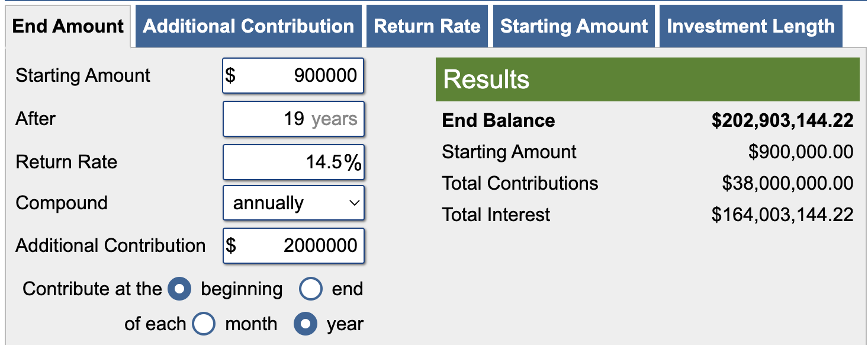Screen dimensions: 868x345
Task: Select the Starting Amount tab
Action: (573, 25)
